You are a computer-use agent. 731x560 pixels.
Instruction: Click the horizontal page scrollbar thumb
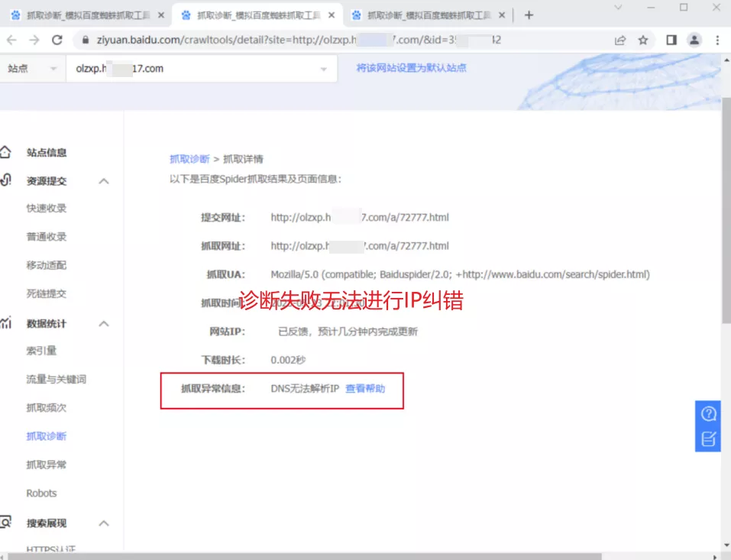pos(305,556)
